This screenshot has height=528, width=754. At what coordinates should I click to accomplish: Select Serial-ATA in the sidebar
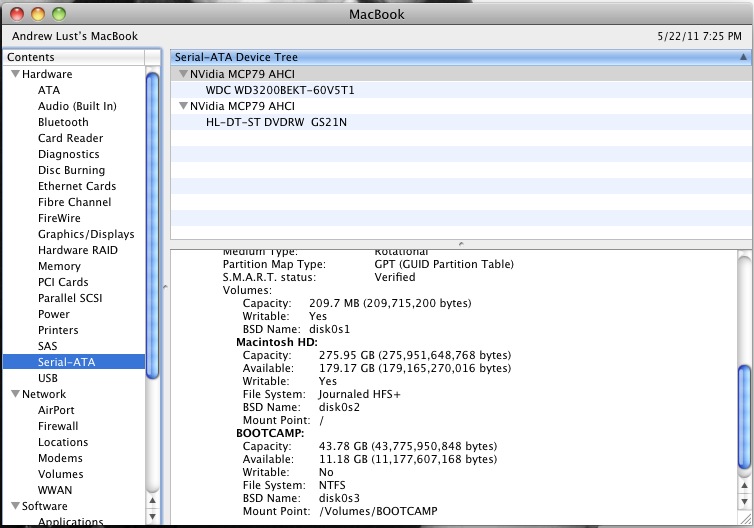[67, 362]
